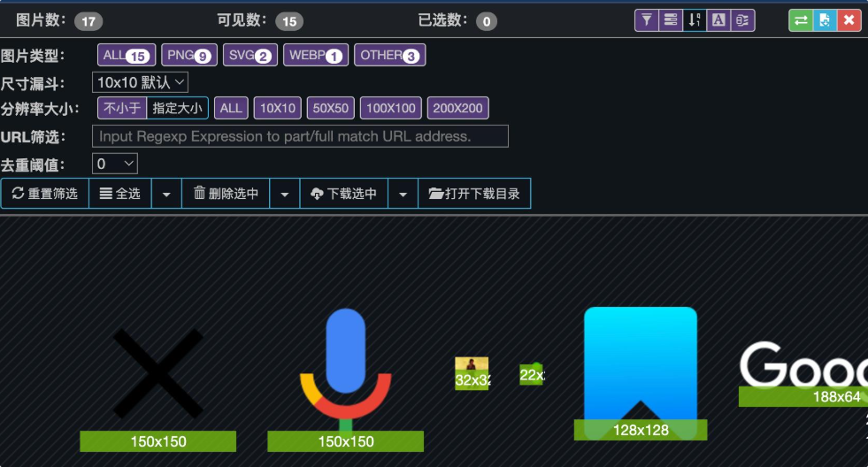
Task: Expand the dropdown arrow next to 删除选中
Action: 285,193
